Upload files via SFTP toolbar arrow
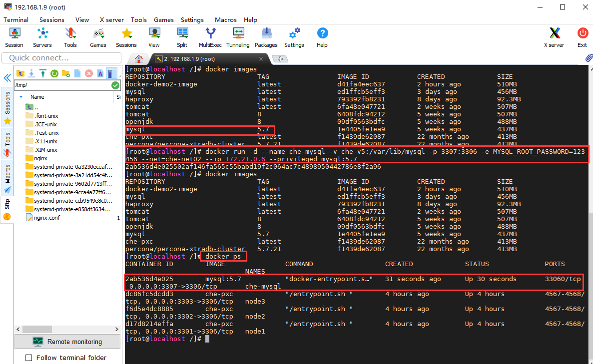 point(43,73)
